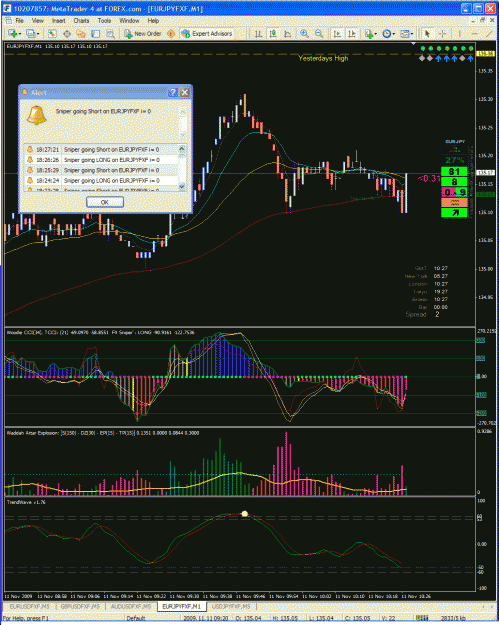Viewport: 499px width, 625px height.
Task: Create a new chart from the toolbar
Action: (12, 34)
